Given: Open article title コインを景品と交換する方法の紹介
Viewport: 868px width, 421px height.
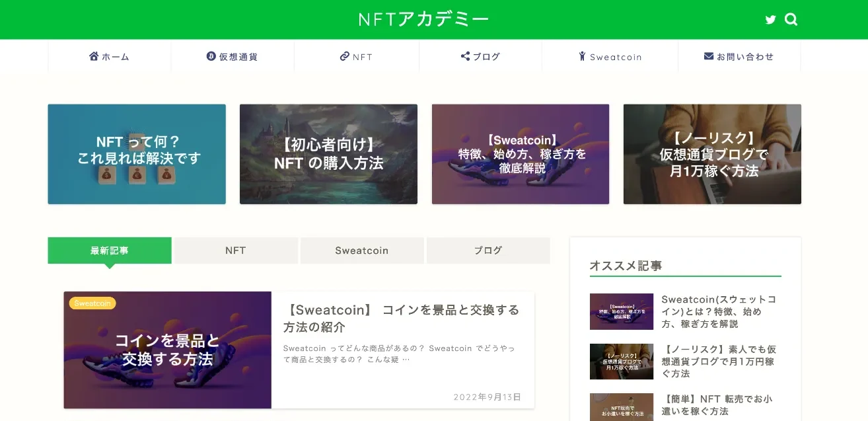Looking at the screenshot, I should pos(402,319).
